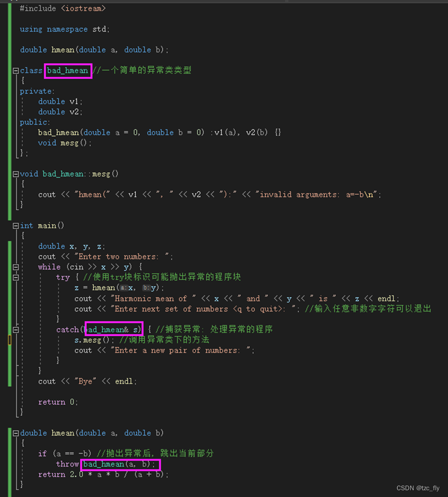Click the '#include <iostream>' line
The height and width of the screenshot is (497, 448).
point(63,9)
